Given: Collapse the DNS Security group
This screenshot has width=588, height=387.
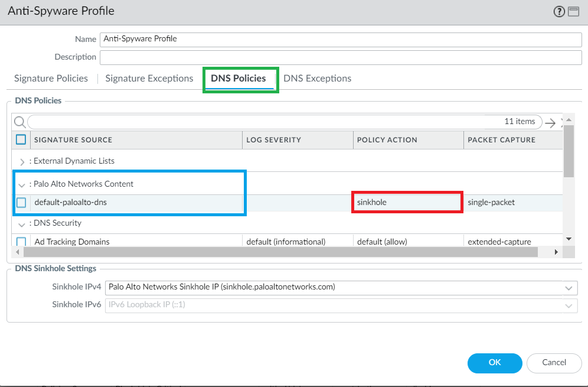Looking at the screenshot, I should (x=22, y=224).
